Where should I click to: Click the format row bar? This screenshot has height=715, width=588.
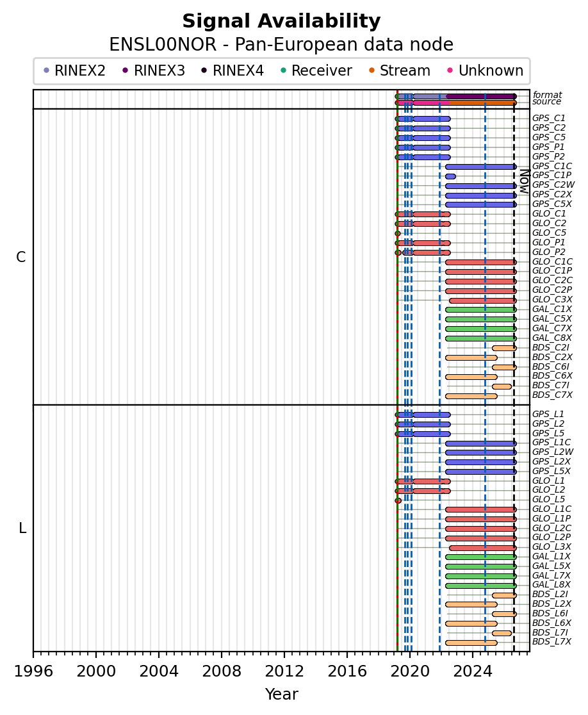pyautogui.click(x=456, y=96)
